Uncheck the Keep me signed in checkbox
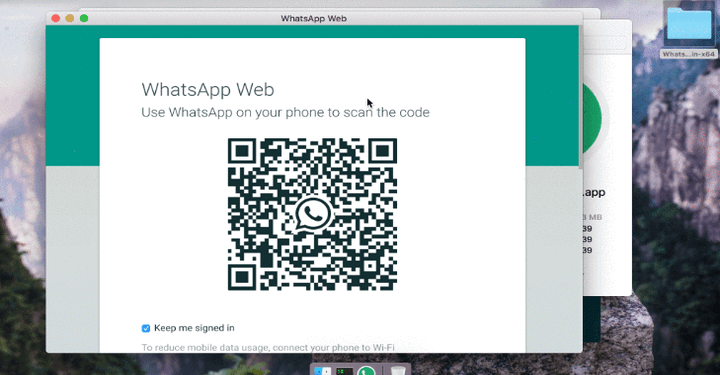This screenshot has height=375, width=720. coord(146,328)
